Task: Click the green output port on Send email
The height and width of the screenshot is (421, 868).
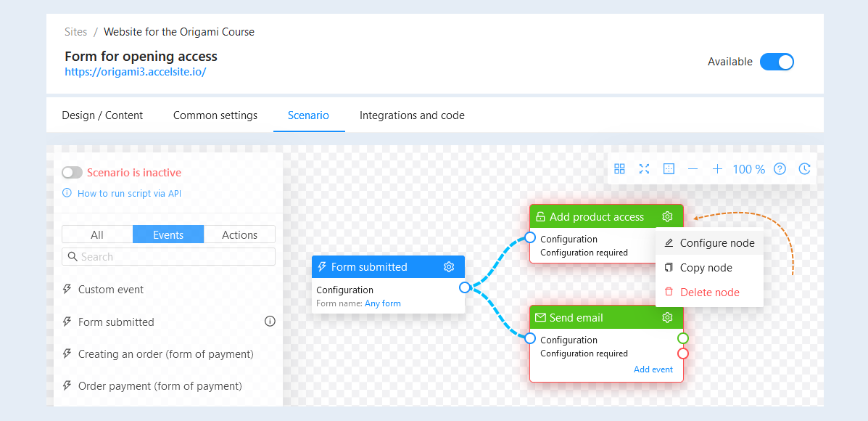Action: click(683, 338)
